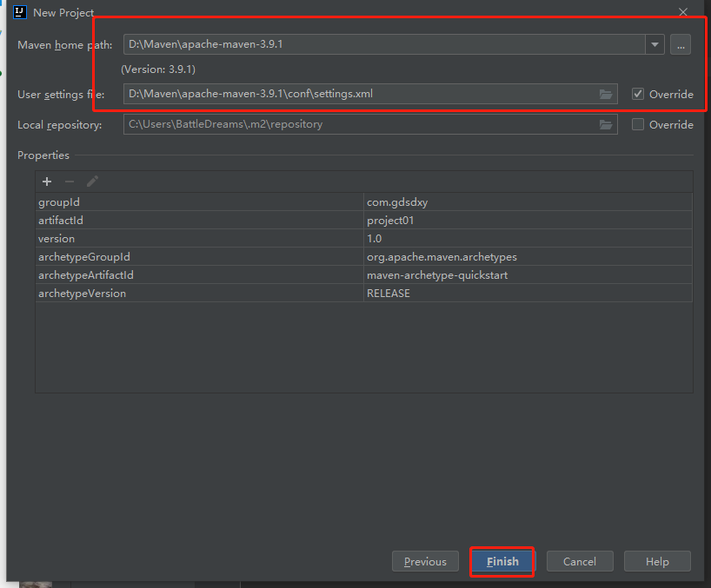
Task: Click the com.gdsdxy value cell
Action: [x=528, y=202]
